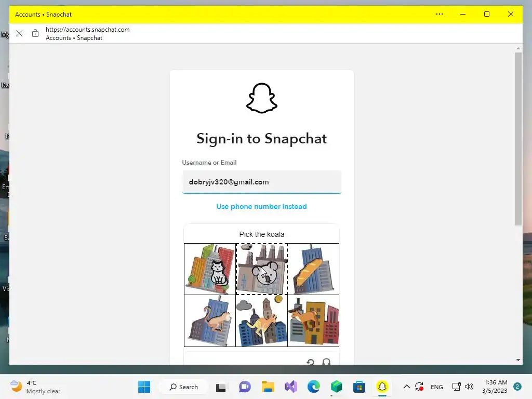
Task: Open the Windows Start menu
Action: point(144,387)
